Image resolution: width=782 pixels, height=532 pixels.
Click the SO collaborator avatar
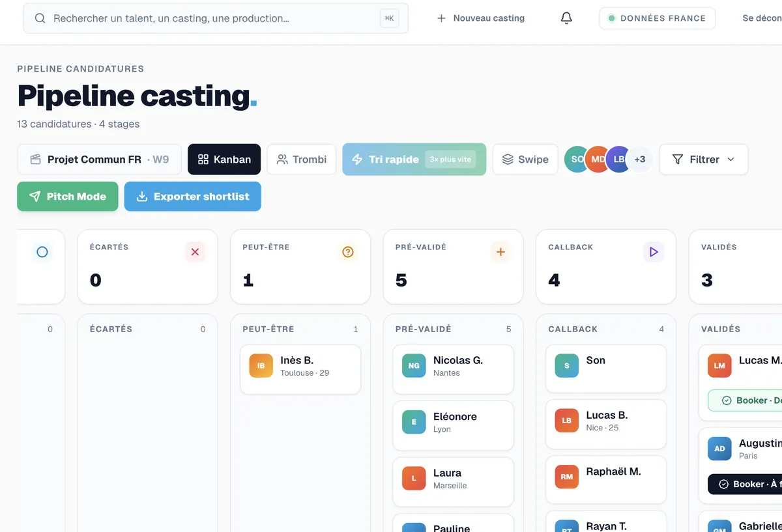click(577, 160)
